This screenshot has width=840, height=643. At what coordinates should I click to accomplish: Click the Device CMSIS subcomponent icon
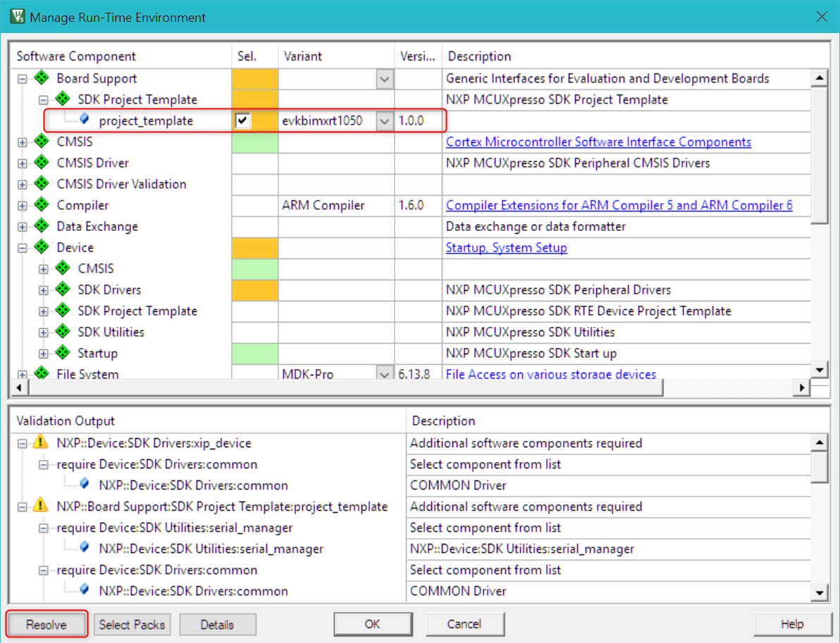click(x=63, y=268)
